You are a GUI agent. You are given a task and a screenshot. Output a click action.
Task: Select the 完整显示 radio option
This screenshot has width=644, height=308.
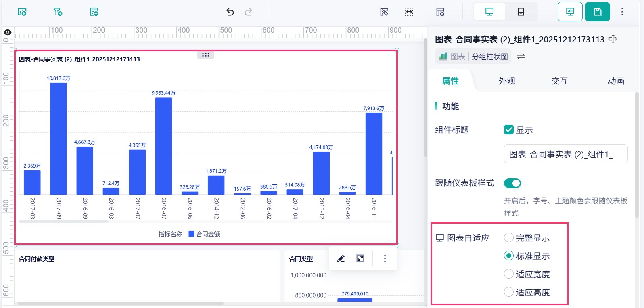point(509,238)
